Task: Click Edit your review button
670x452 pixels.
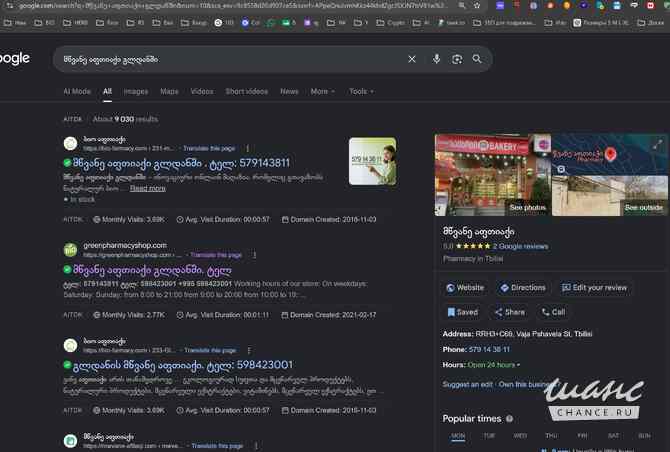Action: tap(594, 288)
